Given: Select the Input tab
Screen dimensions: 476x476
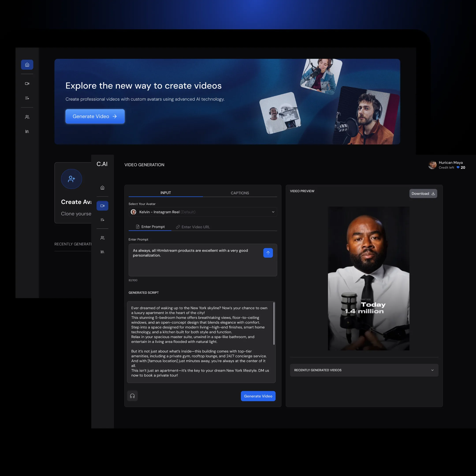Looking at the screenshot, I should 165,193.
